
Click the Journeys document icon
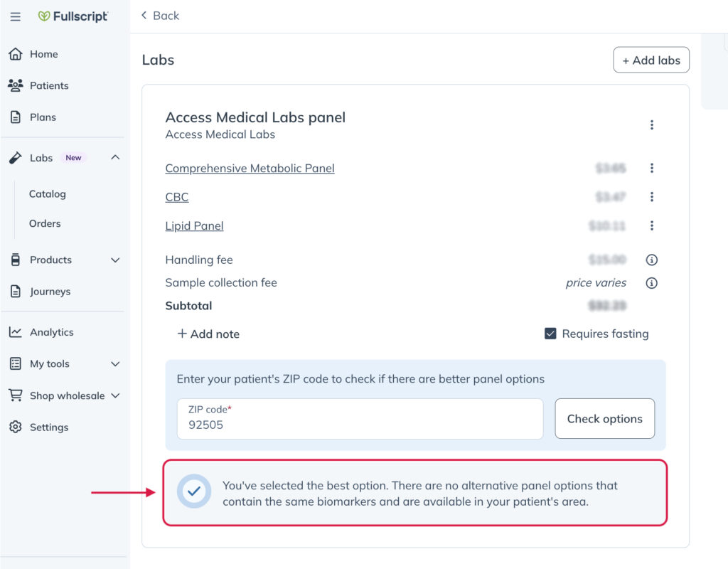point(16,291)
